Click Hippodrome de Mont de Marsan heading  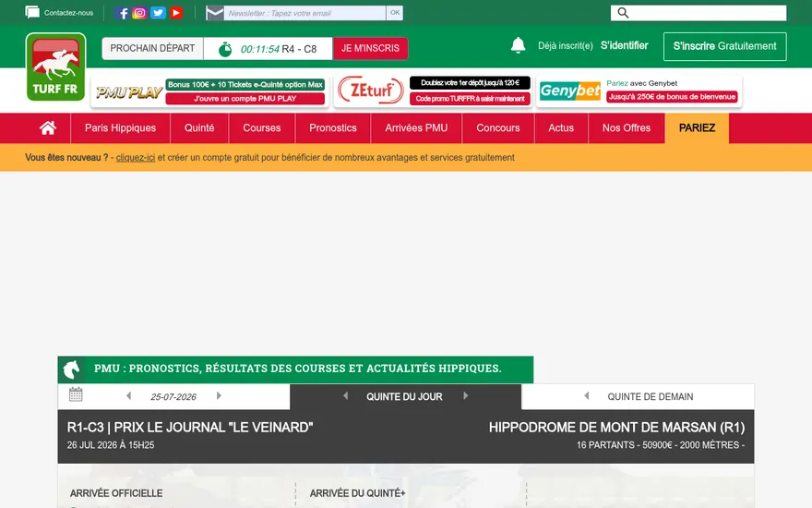click(616, 428)
